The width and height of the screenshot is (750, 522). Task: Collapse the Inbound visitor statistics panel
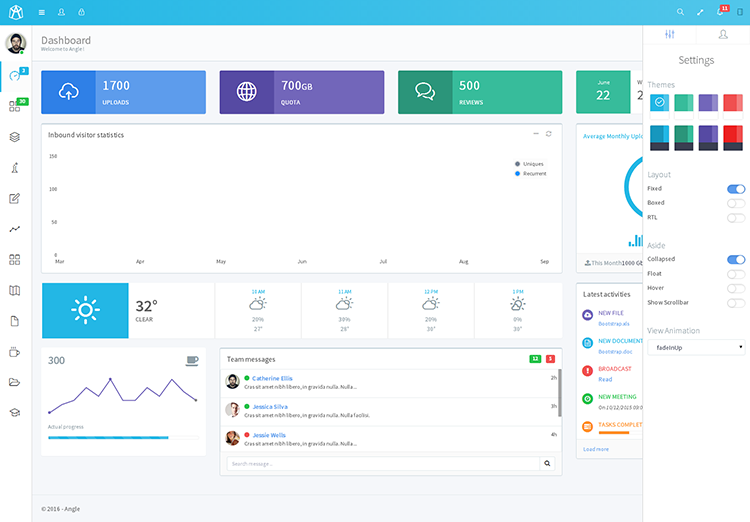click(x=536, y=134)
